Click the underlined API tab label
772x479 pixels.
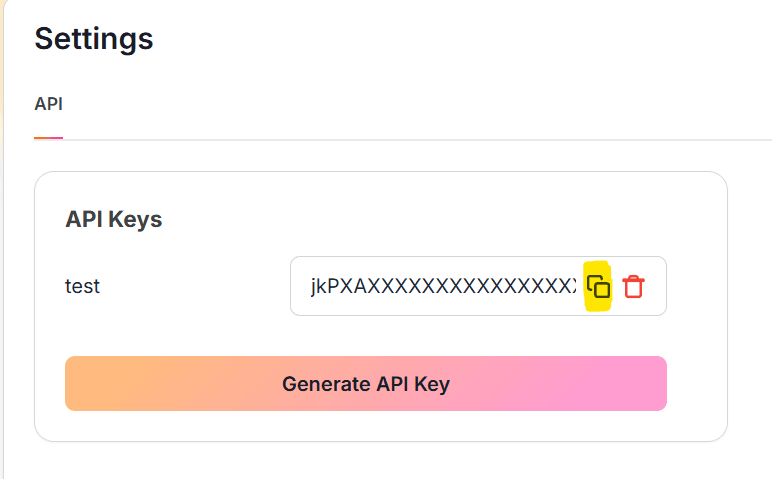pos(48,104)
